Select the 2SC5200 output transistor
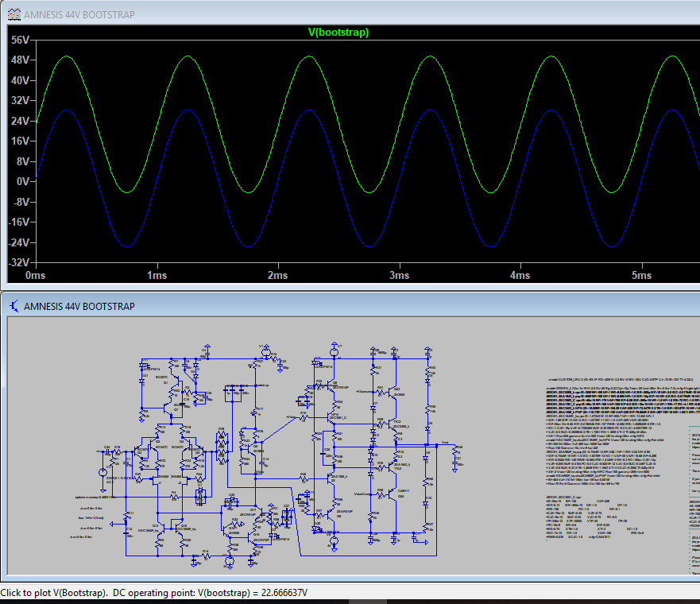This screenshot has height=604, width=700. pos(393,424)
